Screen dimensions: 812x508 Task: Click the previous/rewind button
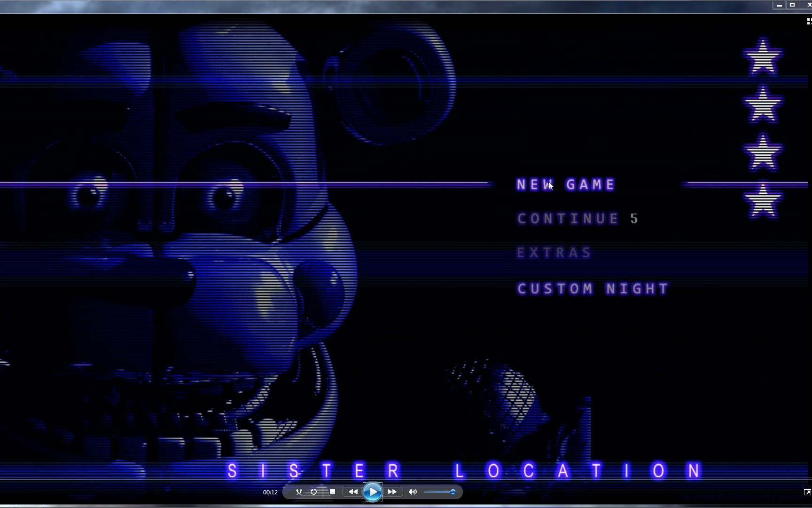[x=353, y=492]
